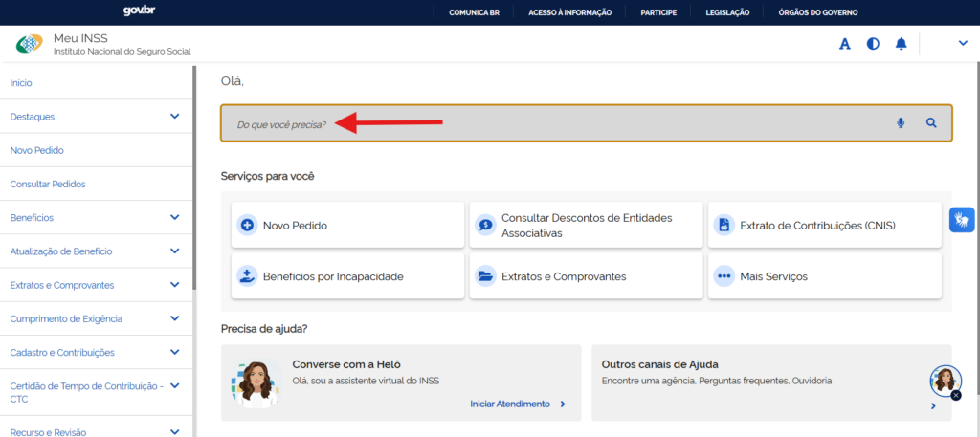The height and width of the screenshot is (437, 980).
Task: Open Mais Serviços card
Action: pos(824,276)
